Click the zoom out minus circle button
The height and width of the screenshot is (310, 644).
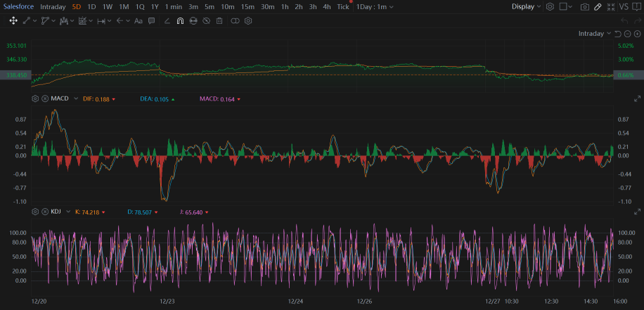pos(628,34)
